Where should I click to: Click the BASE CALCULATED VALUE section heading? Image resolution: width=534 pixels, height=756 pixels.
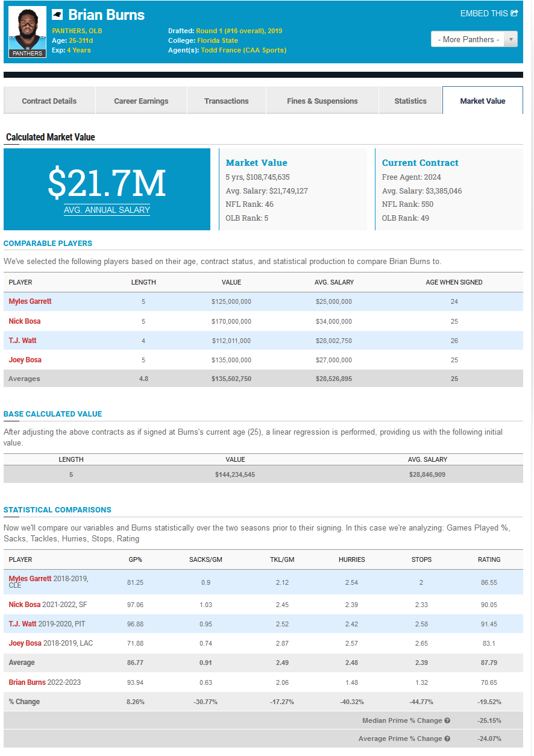53,414
